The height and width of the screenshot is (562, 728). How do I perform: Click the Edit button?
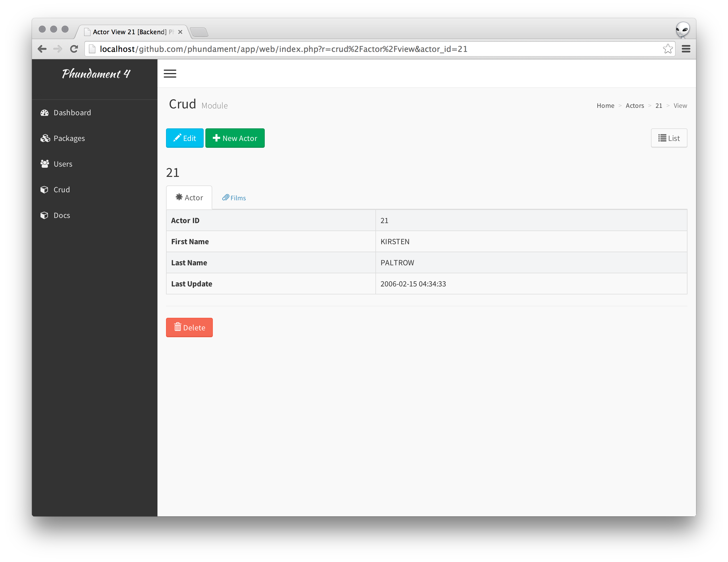click(185, 138)
